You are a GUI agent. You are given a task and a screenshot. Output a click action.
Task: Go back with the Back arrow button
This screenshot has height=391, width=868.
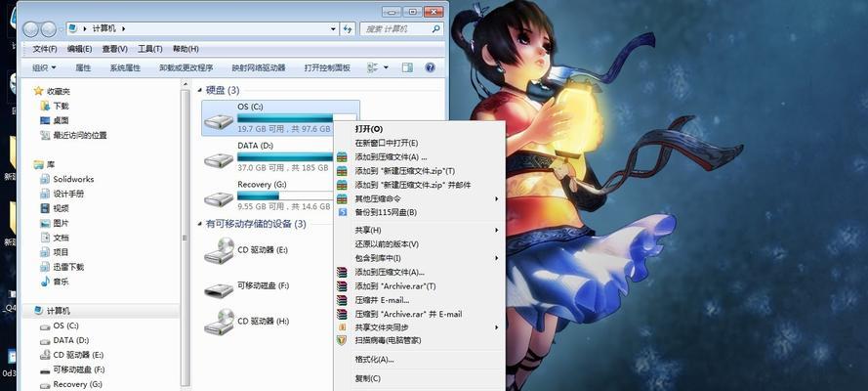(31, 28)
